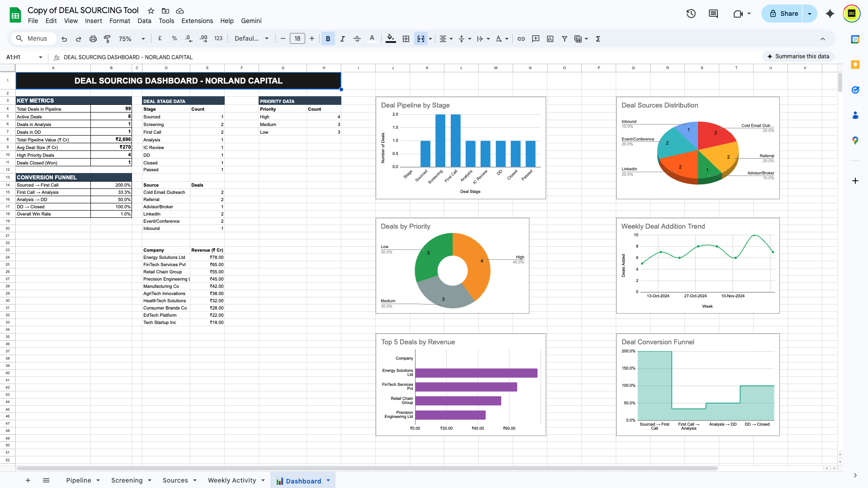The width and height of the screenshot is (868, 488).
Task: Toggle italic formatting
Action: (x=342, y=39)
